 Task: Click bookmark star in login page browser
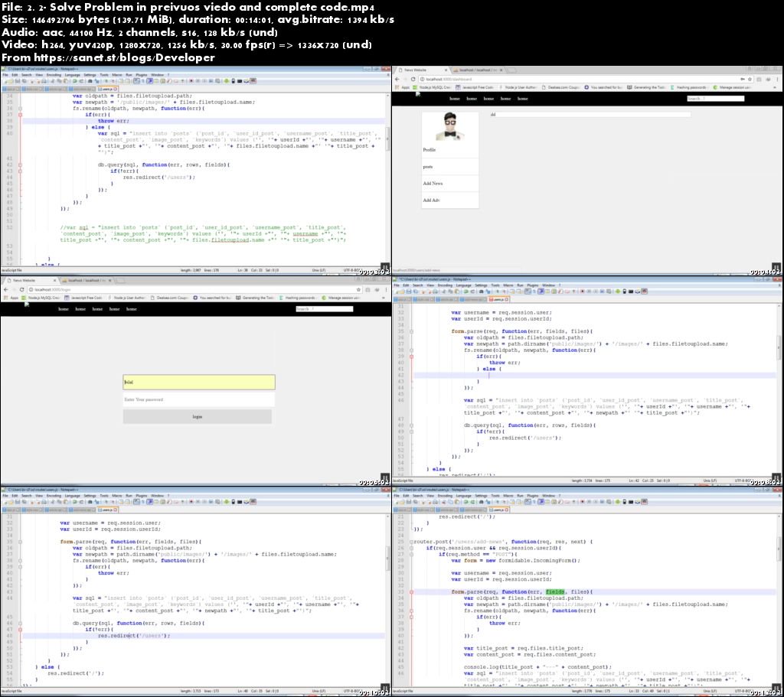coord(358,289)
